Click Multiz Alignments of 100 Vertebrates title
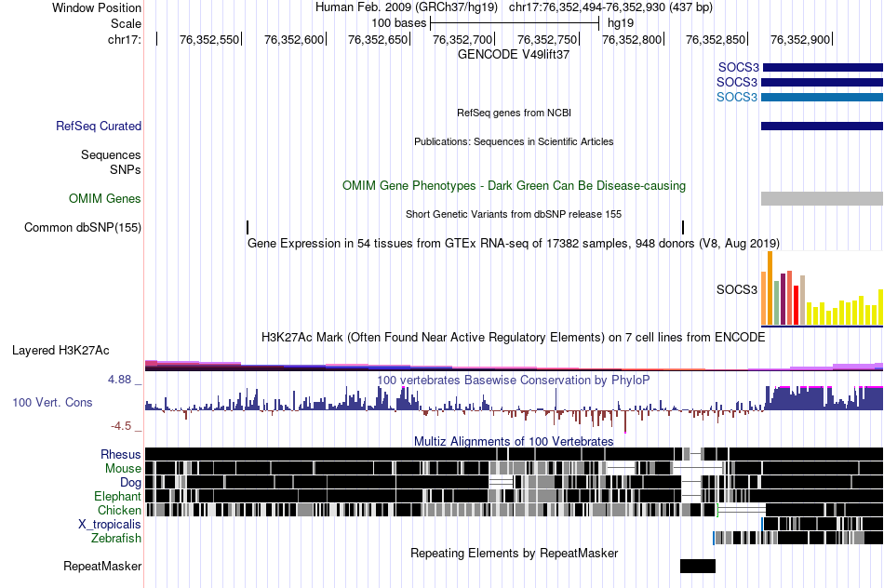The height and width of the screenshot is (588, 884). click(514, 441)
